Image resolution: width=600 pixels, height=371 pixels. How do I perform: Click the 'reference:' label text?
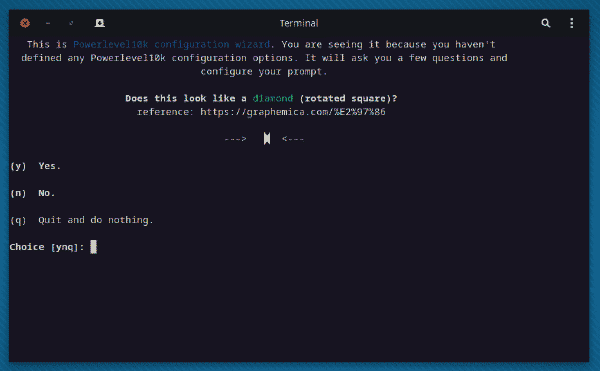pyautogui.click(x=165, y=112)
